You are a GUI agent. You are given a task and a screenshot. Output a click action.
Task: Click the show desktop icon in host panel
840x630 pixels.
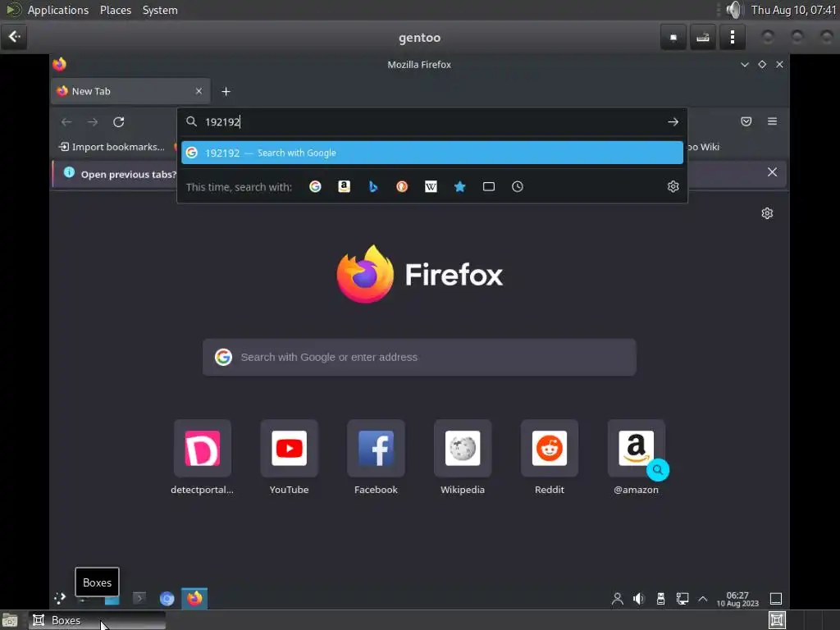(x=10, y=620)
